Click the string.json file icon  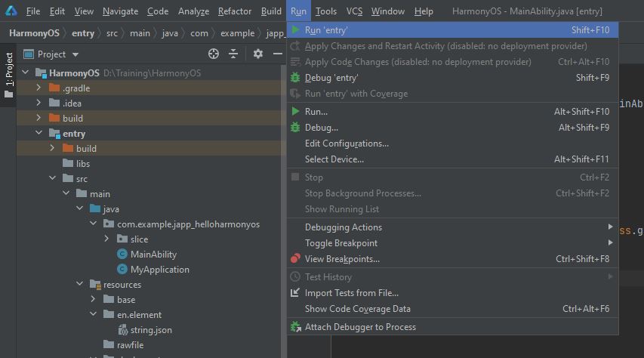[x=123, y=329]
